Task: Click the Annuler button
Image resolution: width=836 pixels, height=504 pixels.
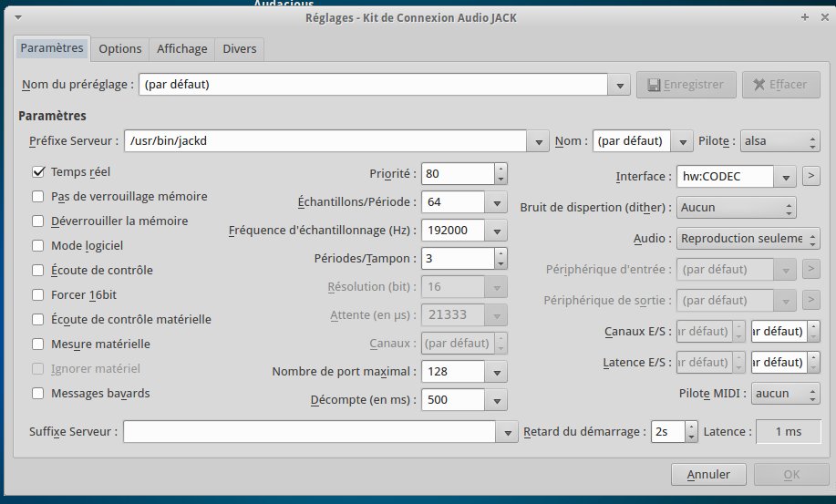Action: 707,474
